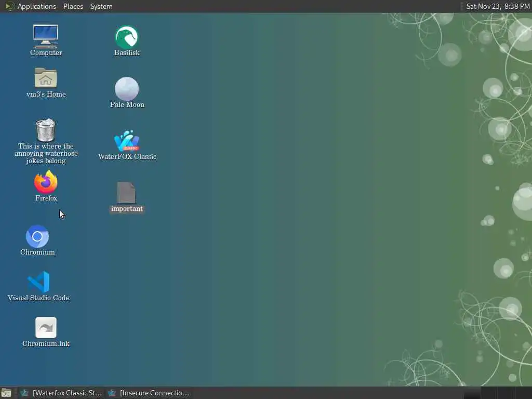Switch to the Insecure Connectio... taskbar window
The image size is (532, 399).
click(149, 393)
